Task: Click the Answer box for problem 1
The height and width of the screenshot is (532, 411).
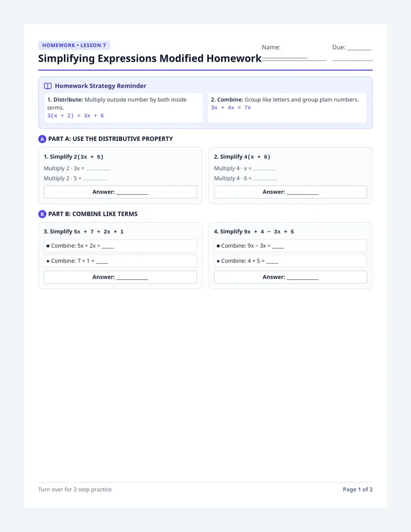Action: [x=120, y=192]
